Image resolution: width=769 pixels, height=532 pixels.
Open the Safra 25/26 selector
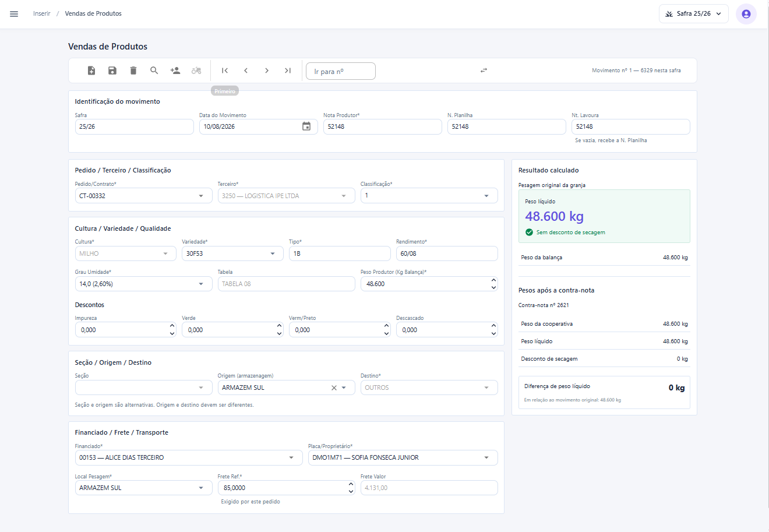694,14
